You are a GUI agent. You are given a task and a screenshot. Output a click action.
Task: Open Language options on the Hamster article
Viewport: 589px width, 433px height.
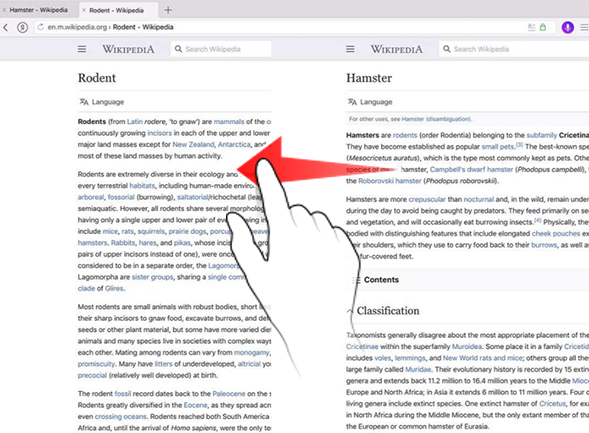coord(370,102)
